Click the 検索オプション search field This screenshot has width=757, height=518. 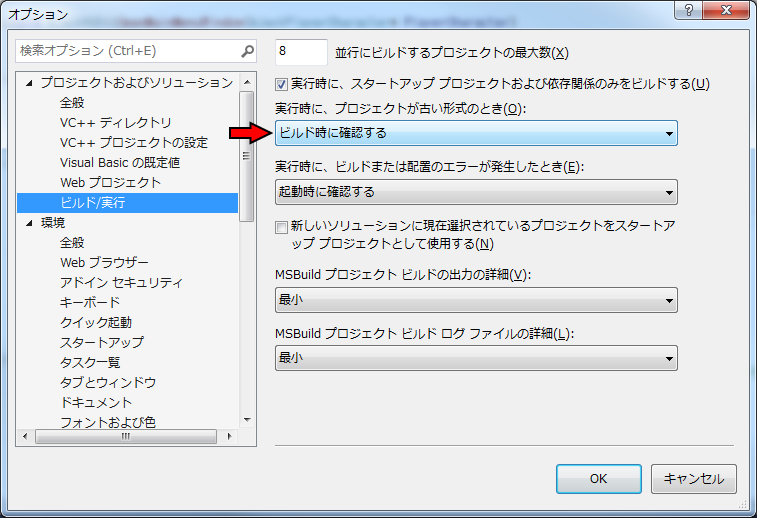tap(125, 51)
